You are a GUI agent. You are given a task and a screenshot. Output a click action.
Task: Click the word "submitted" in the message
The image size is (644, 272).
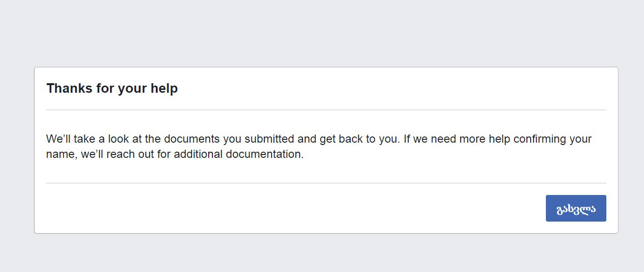[270, 139]
